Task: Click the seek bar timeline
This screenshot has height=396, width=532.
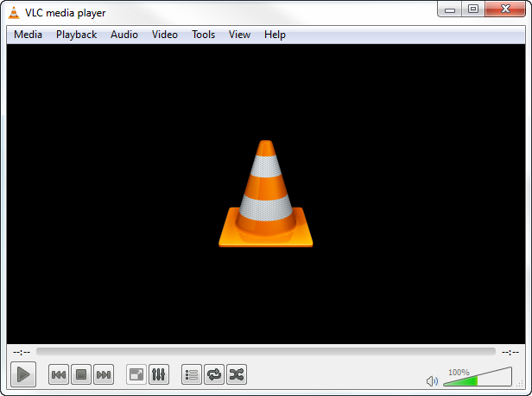Action: [266, 352]
